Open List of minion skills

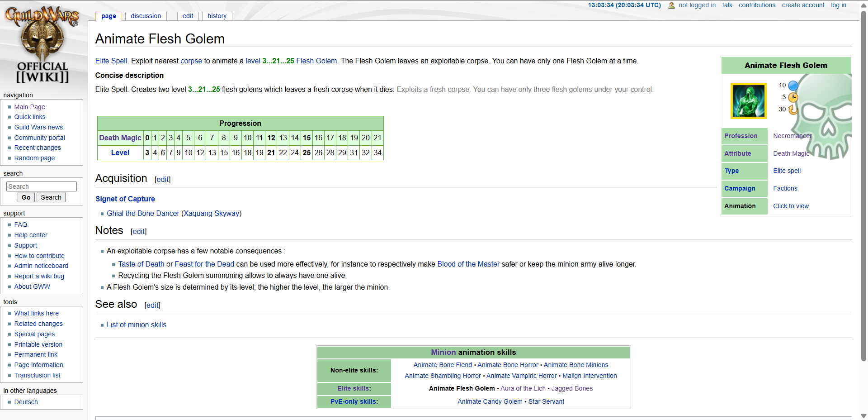pyautogui.click(x=137, y=325)
